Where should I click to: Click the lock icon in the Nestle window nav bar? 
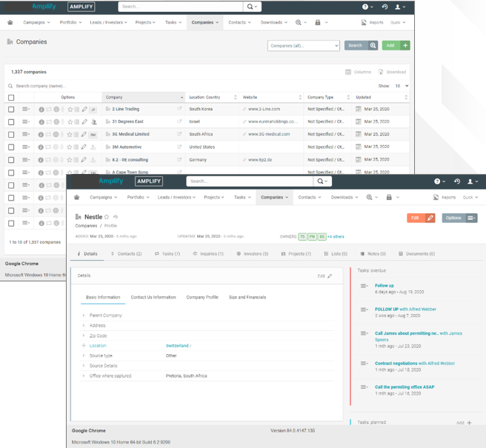pyautogui.click(x=389, y=198)
